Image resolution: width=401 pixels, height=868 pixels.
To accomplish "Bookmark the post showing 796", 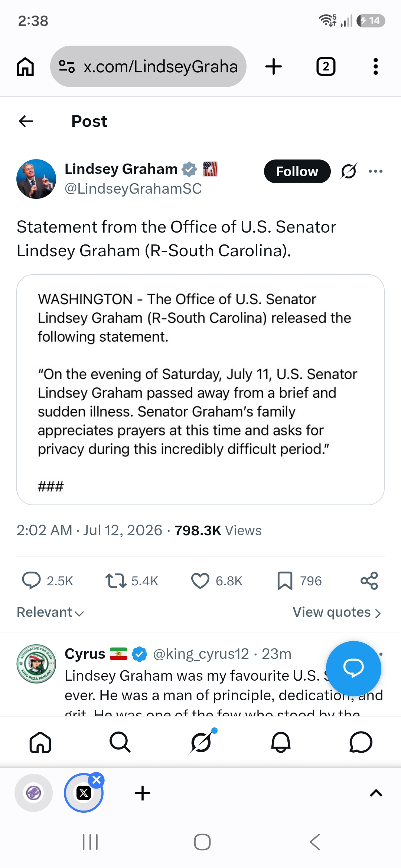I will pos(285,581).
